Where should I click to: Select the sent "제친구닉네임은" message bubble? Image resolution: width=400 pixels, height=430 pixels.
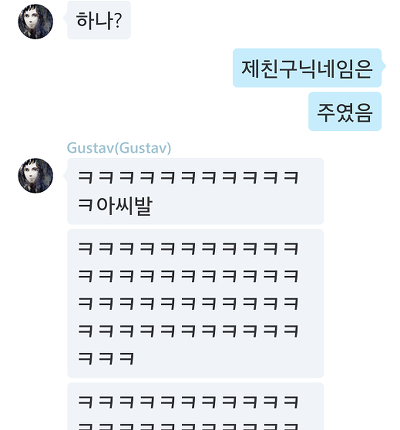point(307,68)
